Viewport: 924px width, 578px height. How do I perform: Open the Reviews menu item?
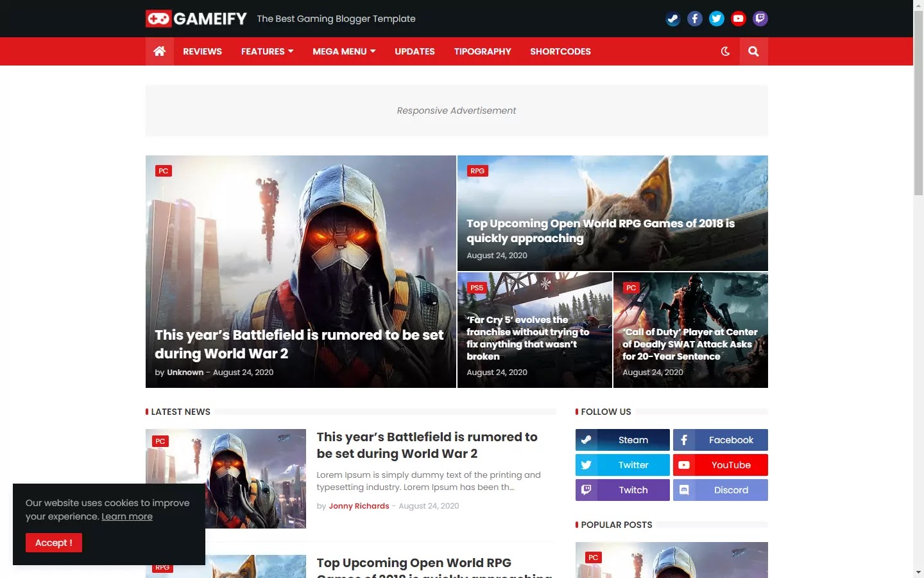point(202,51)
